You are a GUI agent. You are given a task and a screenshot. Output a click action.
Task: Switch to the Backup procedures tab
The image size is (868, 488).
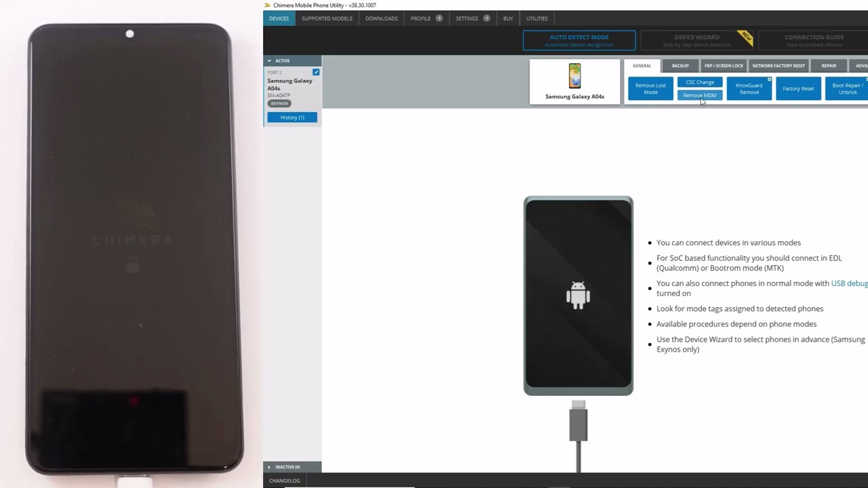[x=680, y=66]
